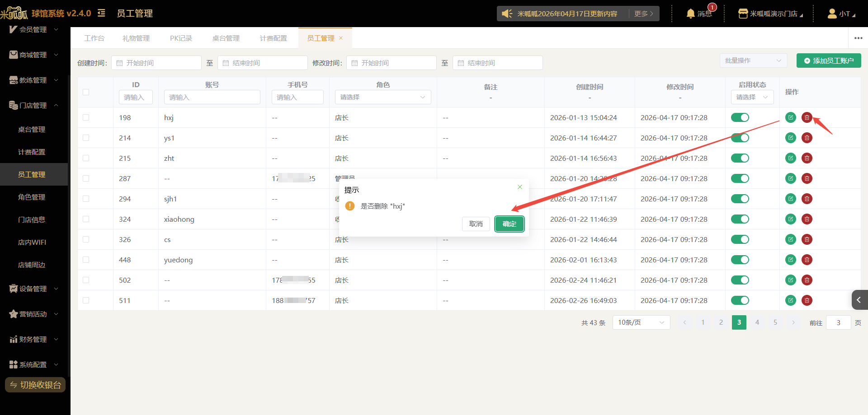Click the 切换收银台 button
The width and height of the screenshot is (868, 415).
pos(35,385)
